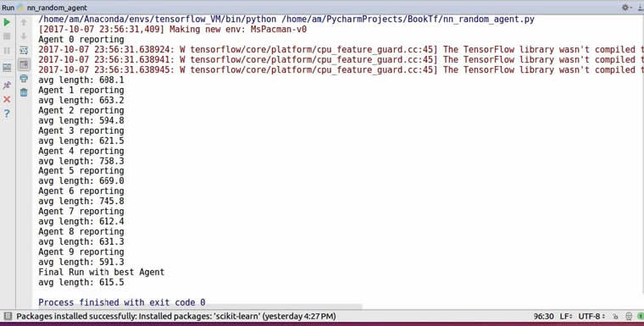Click the 'avg length: 615.5' line
This screenshot has width=644, height=326.
pyautogui.click(x=80, y=283)
